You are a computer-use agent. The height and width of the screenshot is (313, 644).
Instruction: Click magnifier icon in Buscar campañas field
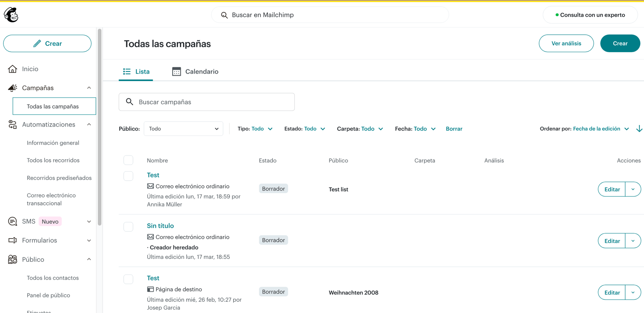[x=130, y=102]
